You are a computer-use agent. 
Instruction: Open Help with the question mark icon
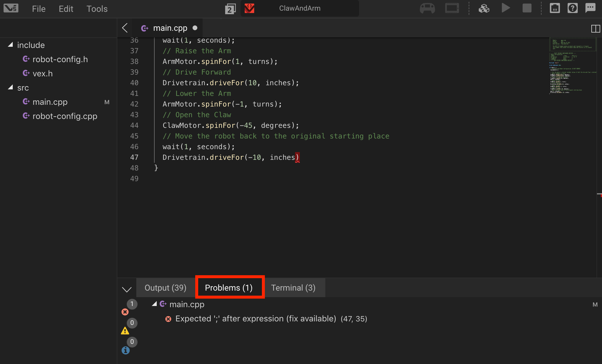pyautogui.click(x=573, y=8)
